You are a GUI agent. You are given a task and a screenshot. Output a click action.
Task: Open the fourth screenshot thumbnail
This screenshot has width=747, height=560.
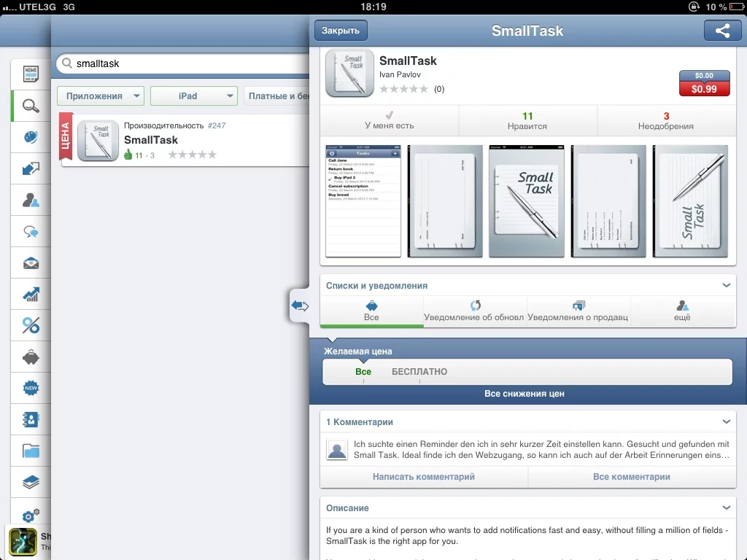[x=608, y=201]
